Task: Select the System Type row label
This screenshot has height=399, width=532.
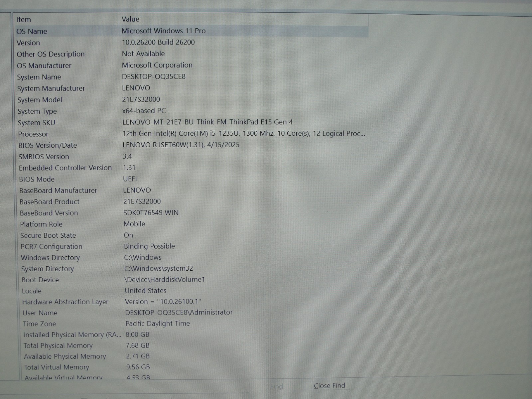Action: [37, 111]
